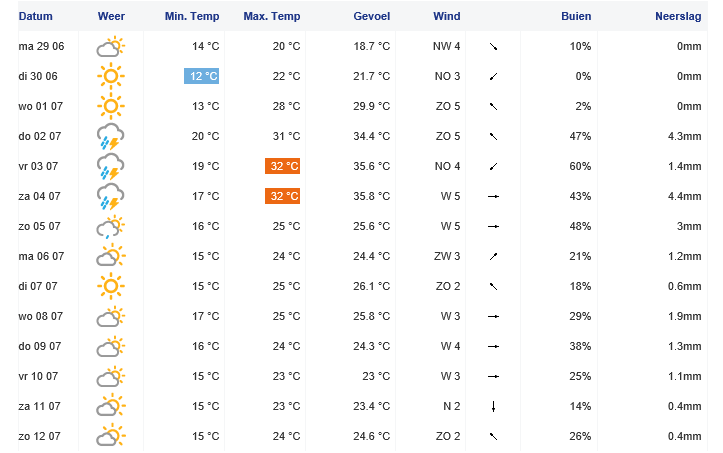Click the wo 01 07 date cell
723x453 pixels.
click(41, 106)
